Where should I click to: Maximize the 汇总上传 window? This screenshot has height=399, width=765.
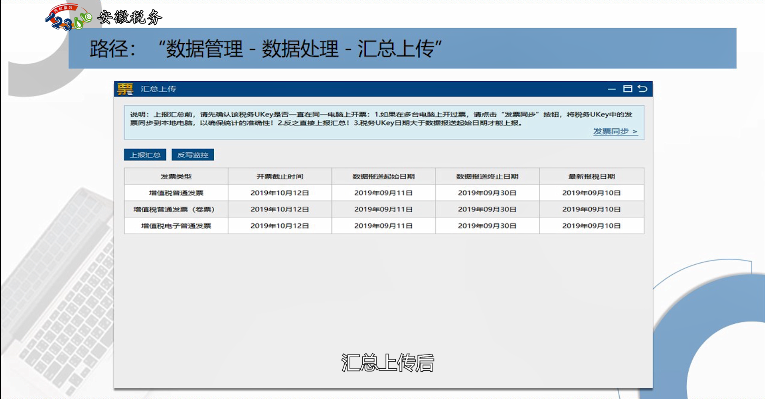point(627,89)
